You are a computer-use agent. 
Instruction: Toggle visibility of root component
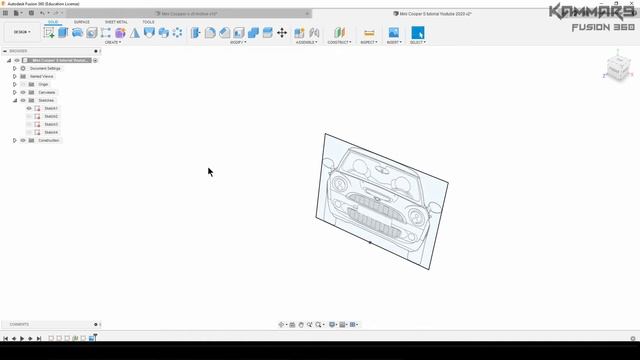(17, 60)
